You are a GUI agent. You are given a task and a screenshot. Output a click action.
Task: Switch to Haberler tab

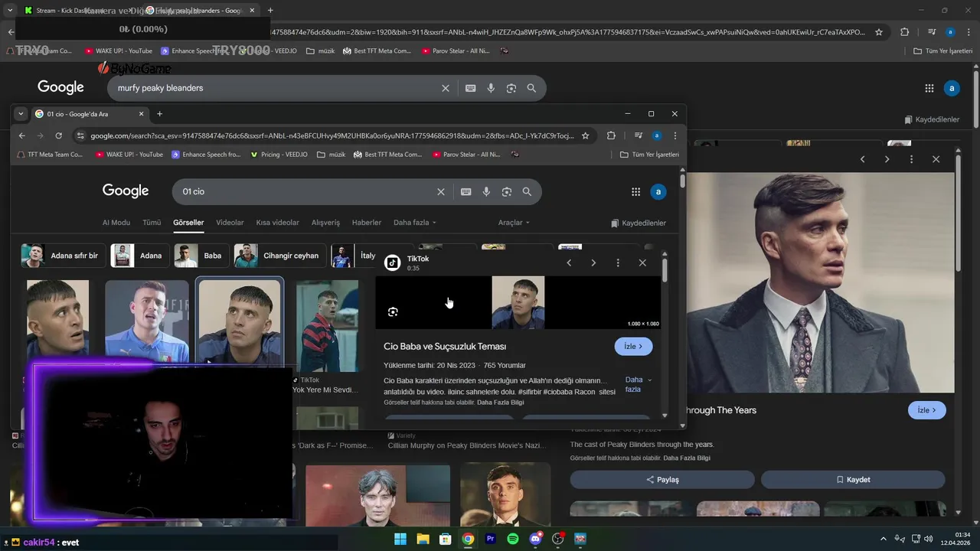(367, 223)
